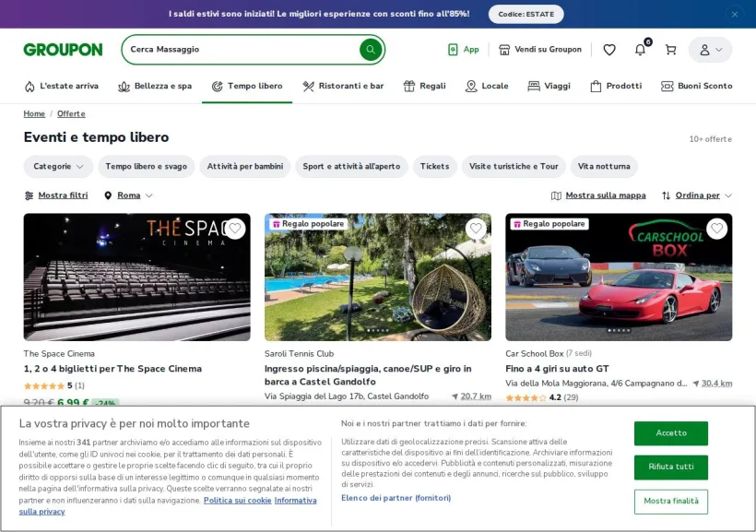Open 1, 2 o 4 biglietti per The Space Cinema title

pyautogui.click(x=112, y=369)
